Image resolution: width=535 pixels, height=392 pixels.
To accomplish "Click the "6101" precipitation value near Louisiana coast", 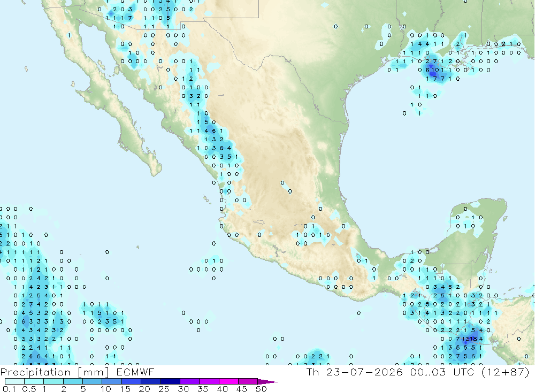I will (x=434, y=70).
